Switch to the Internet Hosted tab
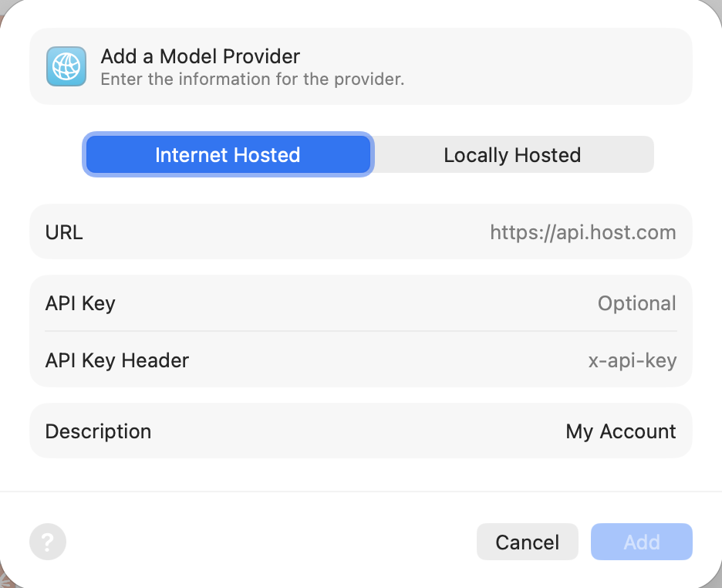This screenshot has width=722, height=588. (228, 155)
